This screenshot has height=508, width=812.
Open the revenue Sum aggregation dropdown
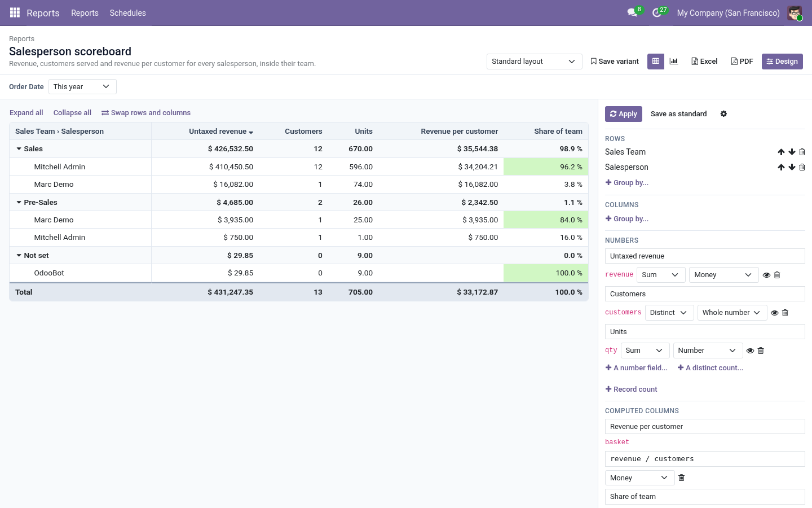click(661, 275)
